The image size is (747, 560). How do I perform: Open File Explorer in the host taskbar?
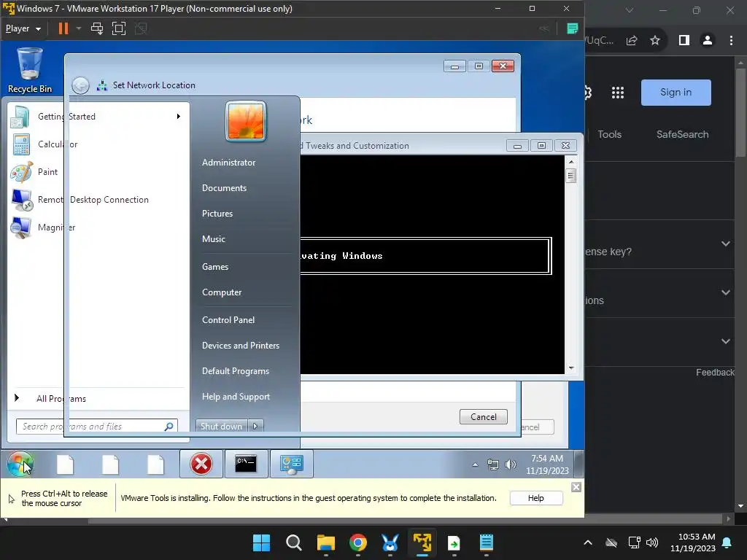click(x=326, y=542)
